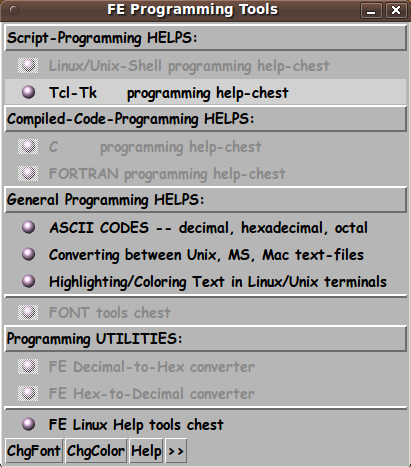Click the greyed icon beside FONT tools chest
This screenshot has height=467, width=411.
pyautogui.click(x=28, y=312)
